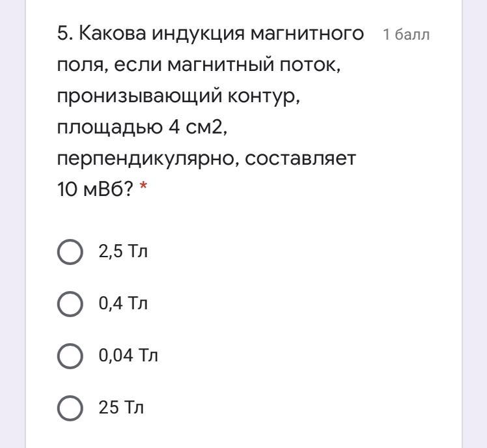This screenshot has width=487, height=448.
Task: Pick the 25 Тл radio button
Action: coord(70,408)
